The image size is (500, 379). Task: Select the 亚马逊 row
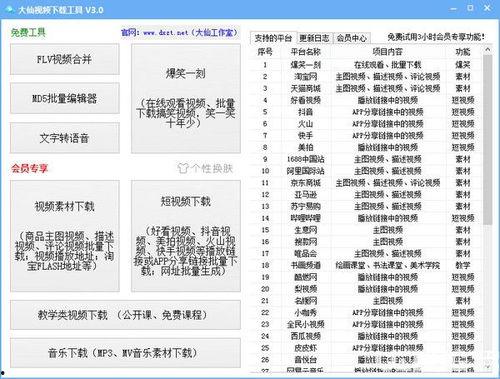coord(365,195)
